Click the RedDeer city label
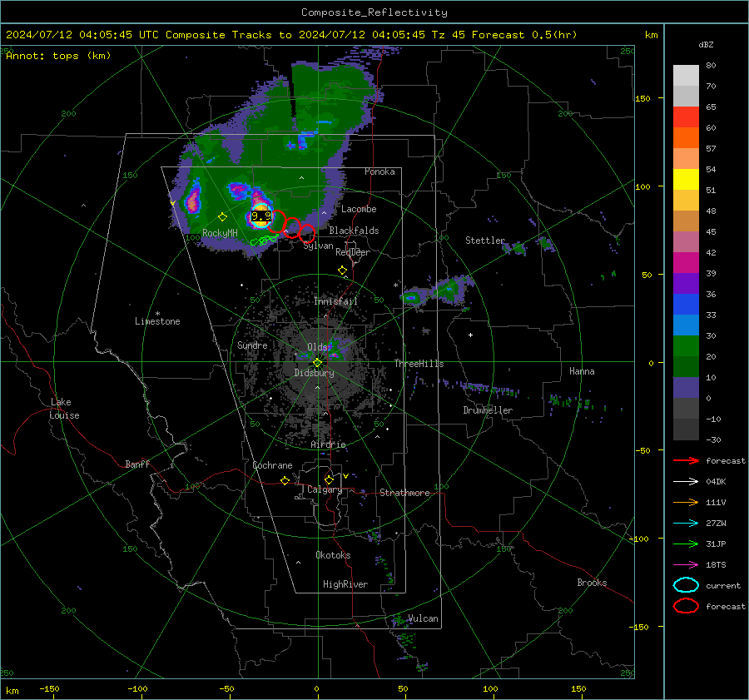The image size is (749, 700). (353, 252)
